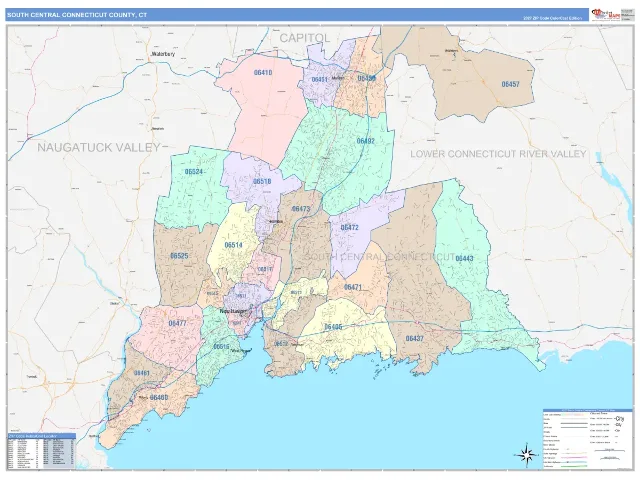Image resolution: width=640 pixels, height=480 pixels.
Task: Select ZIP code 06405 label
Action: click(x=333, y=327)
